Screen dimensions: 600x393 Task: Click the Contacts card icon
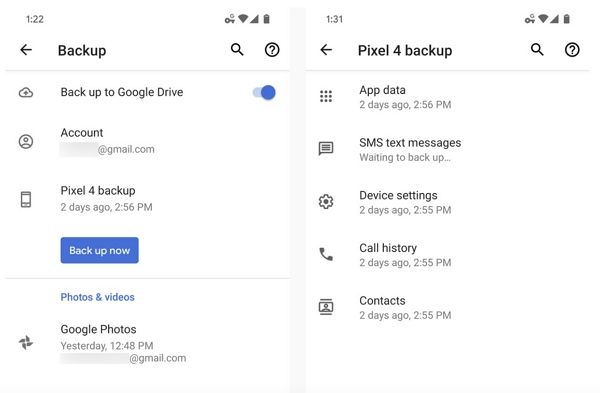click(326, 307)
